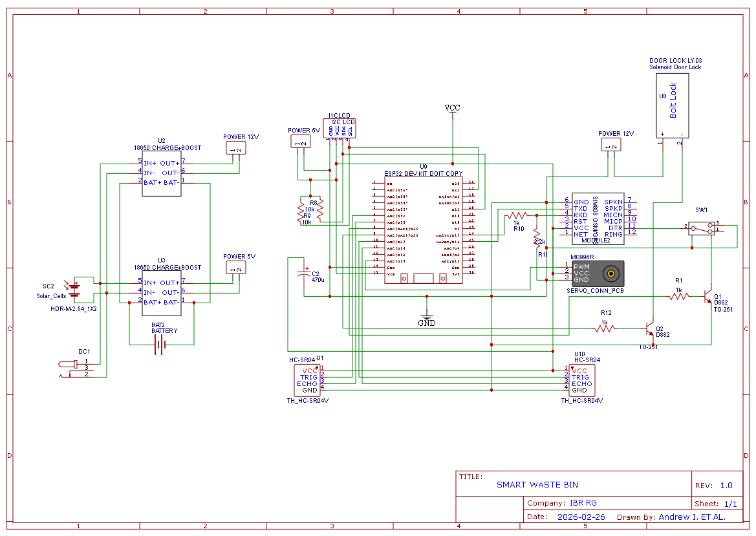756x536 pixels.
Task: Click the R9 10k resistor symbol
Action: [301, 211]
